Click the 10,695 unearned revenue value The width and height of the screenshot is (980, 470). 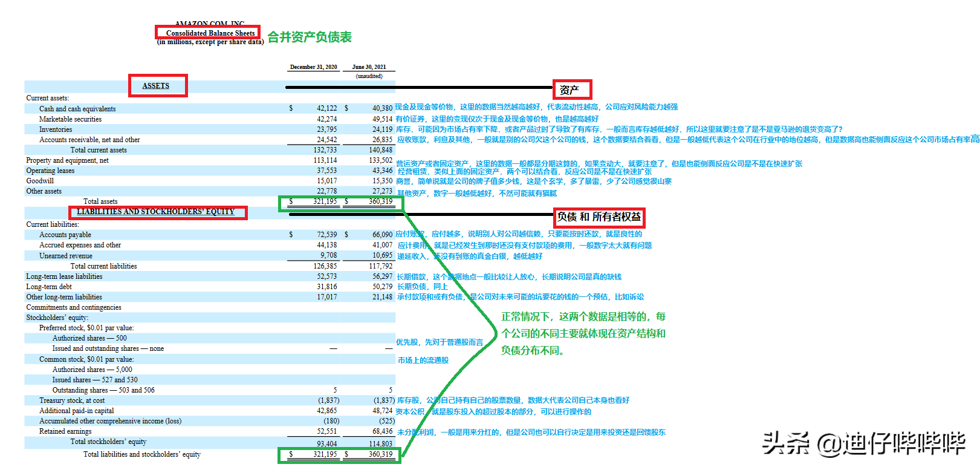coord(382,255)
